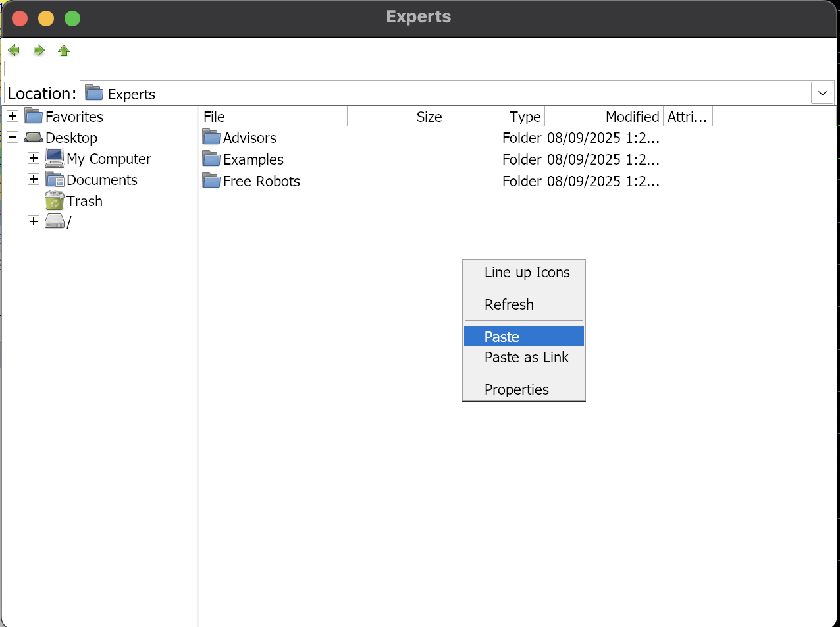Go up one folder level
The width and height of the screenshot is (840, 627).
click(64, 50)
